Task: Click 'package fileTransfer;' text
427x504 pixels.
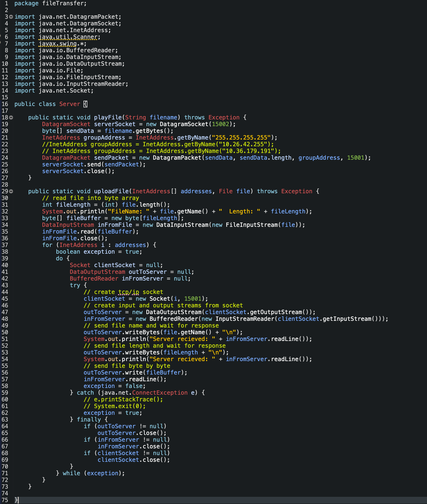Action: point(50,3)
